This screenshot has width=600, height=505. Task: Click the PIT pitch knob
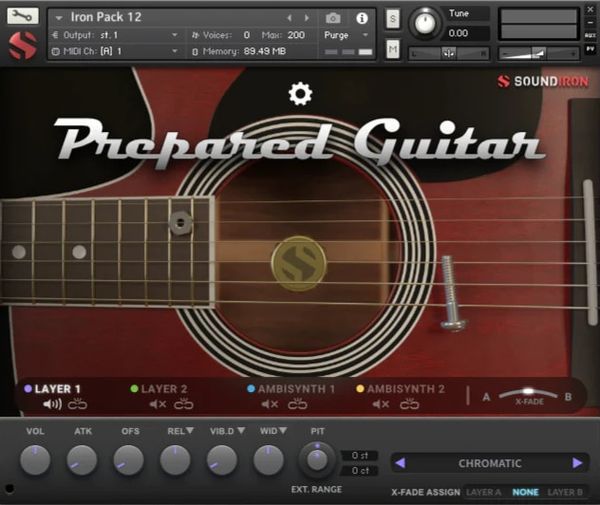(x=317, y=460)
